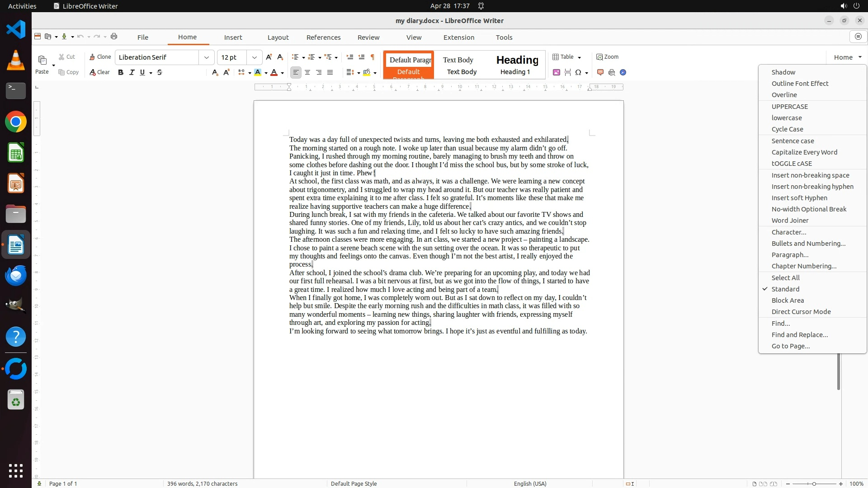Click the strikethrough icon
Screen dimensions: 868x488
click(160, 72)
